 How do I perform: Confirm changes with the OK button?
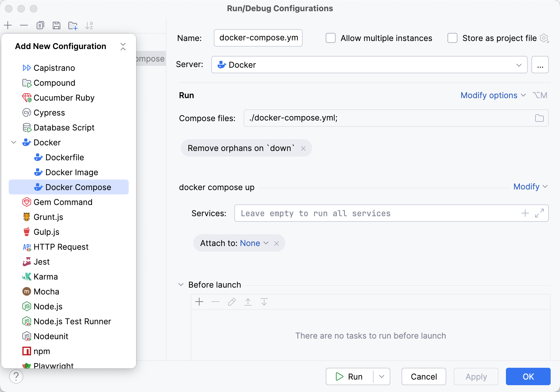coord(528,376)
